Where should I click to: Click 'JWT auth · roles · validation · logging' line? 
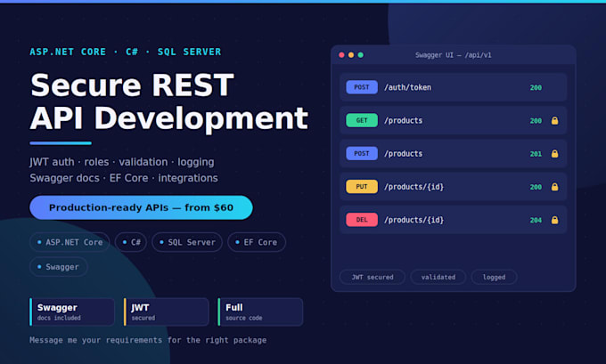click(122, 162)
